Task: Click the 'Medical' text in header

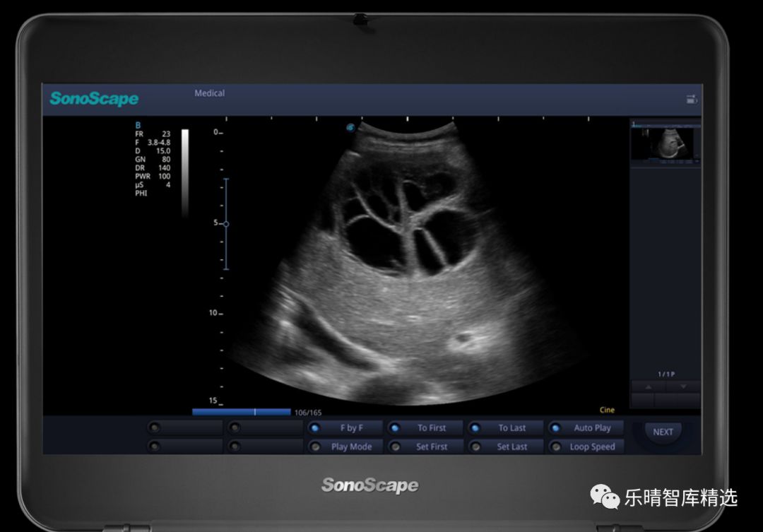Action: [210, 93]
